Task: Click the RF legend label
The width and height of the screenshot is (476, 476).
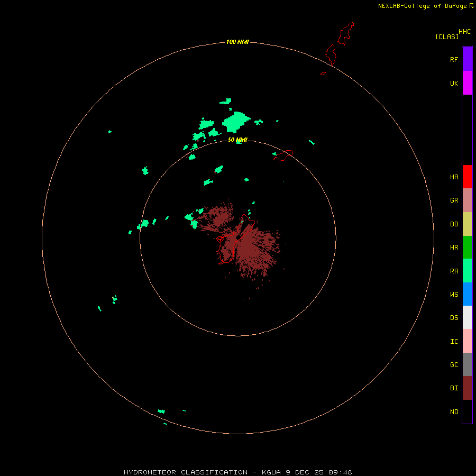Action: click(454, 60)
